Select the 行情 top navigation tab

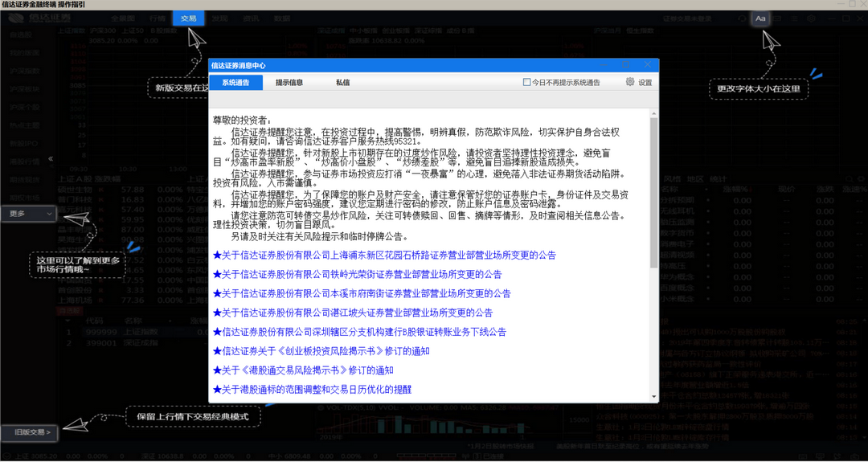pos(158,18)
